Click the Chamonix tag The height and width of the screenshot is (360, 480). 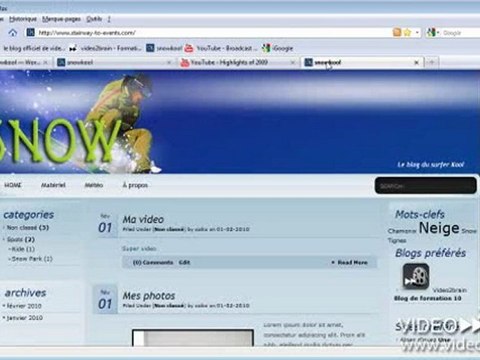[402, 231]
